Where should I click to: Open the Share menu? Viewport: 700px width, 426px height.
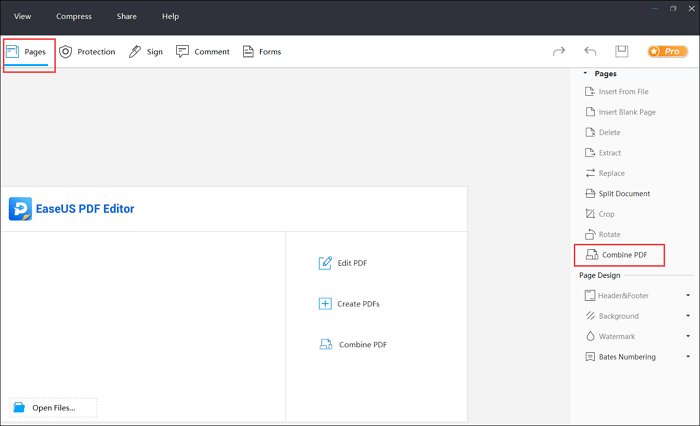tap(126, 17)
